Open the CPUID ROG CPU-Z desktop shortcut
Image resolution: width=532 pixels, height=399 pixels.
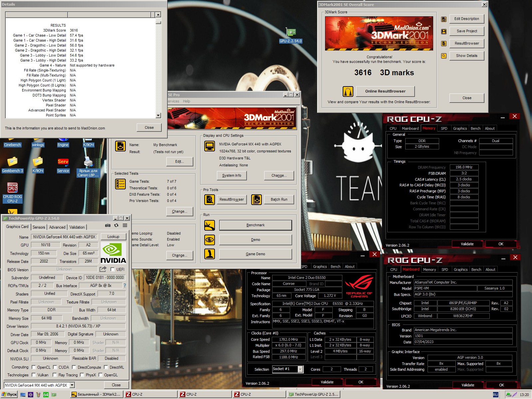(x=13, y=192)
